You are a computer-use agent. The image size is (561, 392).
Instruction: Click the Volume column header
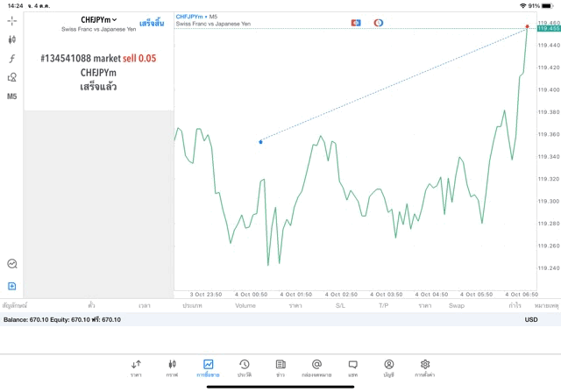245,305
